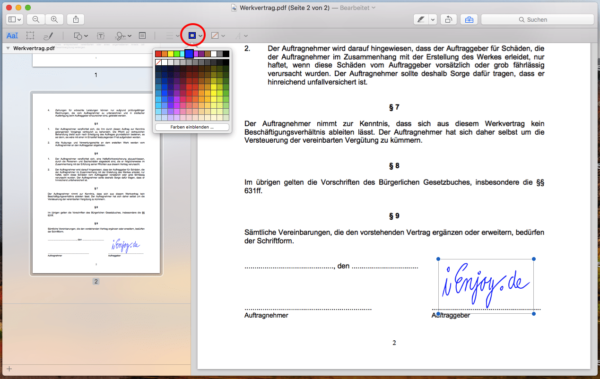Click the § 7 heading
The height and width of the screenshot is (379, 600).
pyautogui.click(x=394, y=107)
